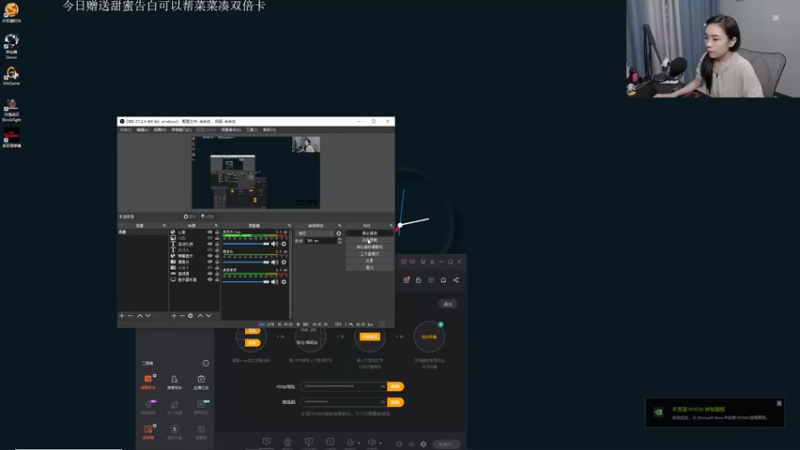Image resolution: width=800 pixels, height=450 pixels.
Task: Open the 工具(T) menu in OBS
Action: pyautogui.click(x=252, y=130)
